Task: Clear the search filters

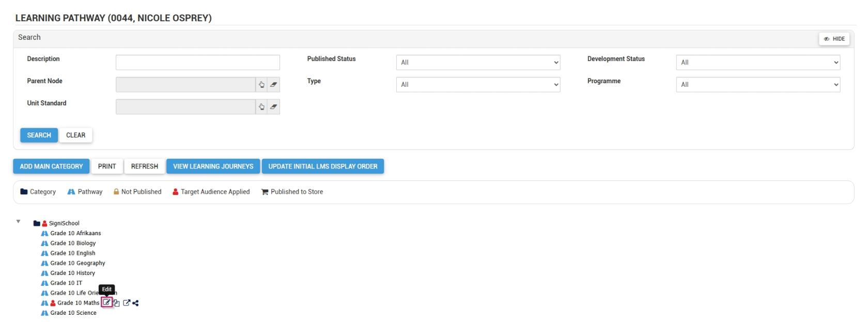Action: [75, 135]
